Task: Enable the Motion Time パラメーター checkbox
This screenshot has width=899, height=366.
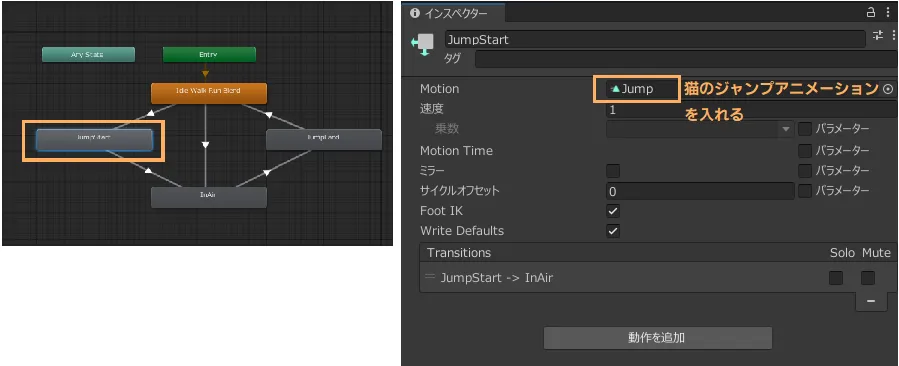Action: tap(805, 150)
